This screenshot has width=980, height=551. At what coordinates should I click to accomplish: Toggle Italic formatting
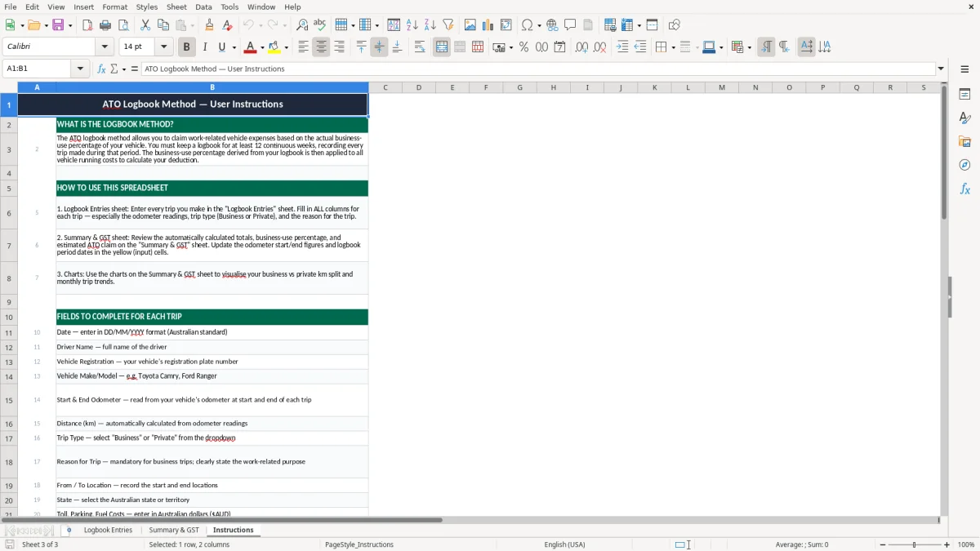tap(204, 47)
